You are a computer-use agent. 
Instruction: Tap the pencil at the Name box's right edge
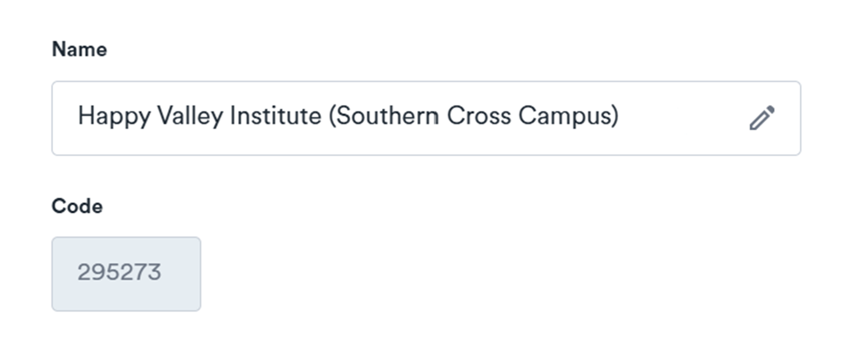click(761, 118)
